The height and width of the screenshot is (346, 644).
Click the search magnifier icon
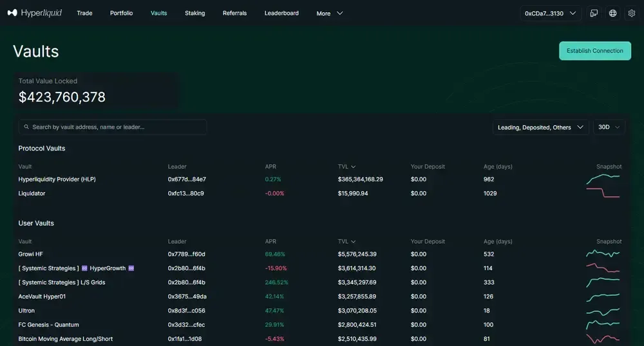coord(26,127)
